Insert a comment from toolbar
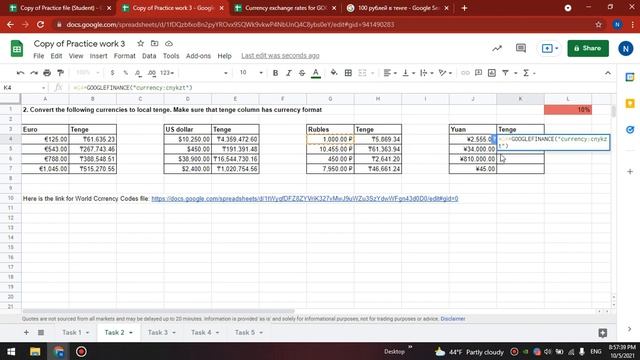The image size is (640, 360). (478, 73)
